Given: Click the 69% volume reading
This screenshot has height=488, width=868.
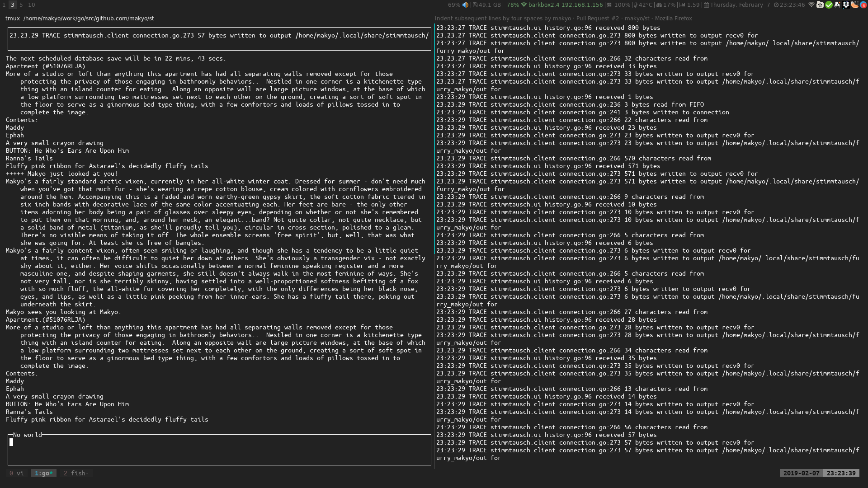Looking at the screenshot, I should tap(454, 5).
